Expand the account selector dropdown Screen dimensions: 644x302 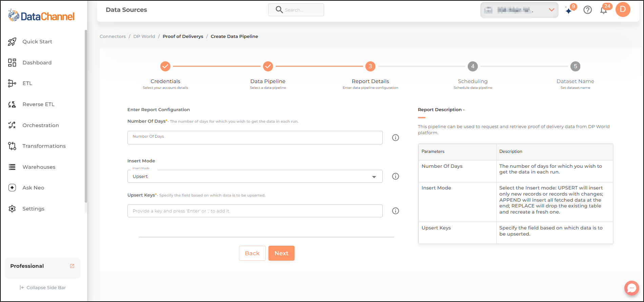[519, 10]
